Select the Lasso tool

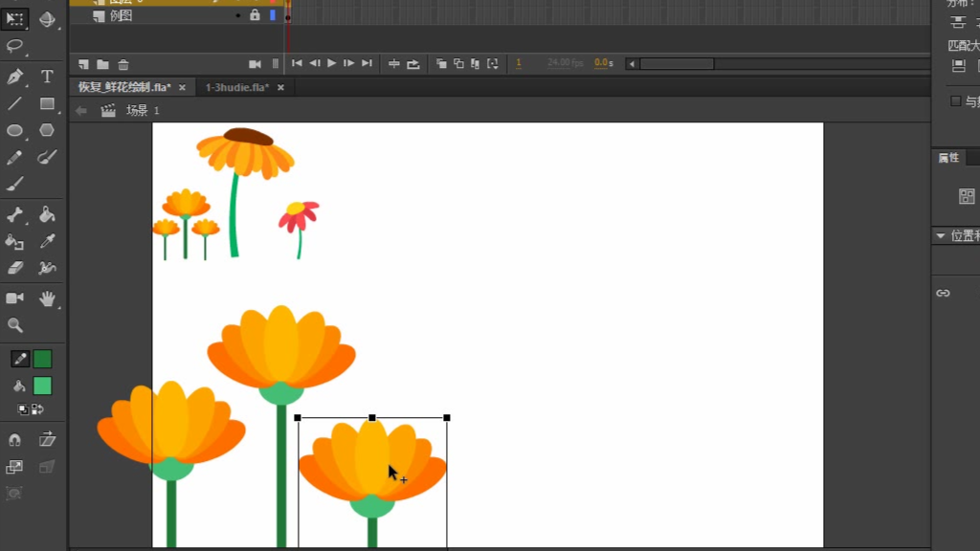[15, 46]
